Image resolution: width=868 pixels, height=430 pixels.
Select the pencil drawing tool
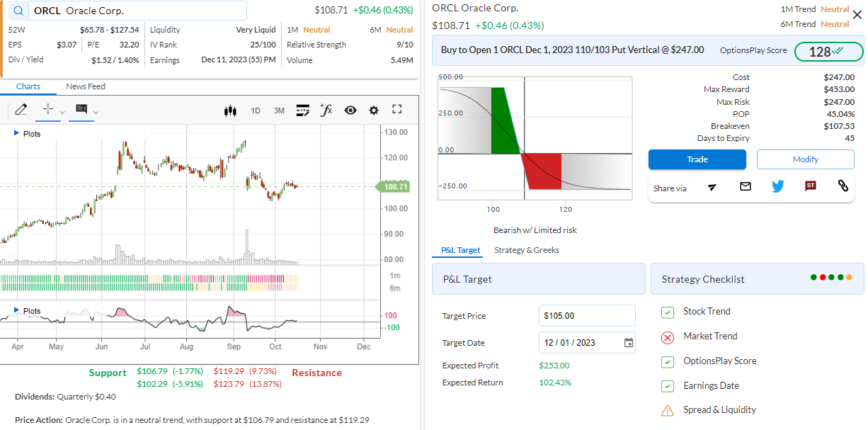coord(21,110)
